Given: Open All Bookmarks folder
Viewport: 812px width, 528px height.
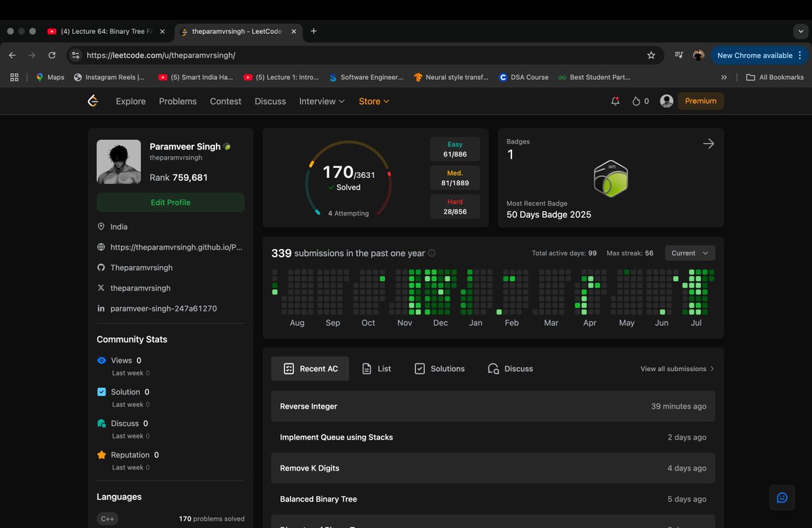Looking at the screenshot, I should (775, 77).
